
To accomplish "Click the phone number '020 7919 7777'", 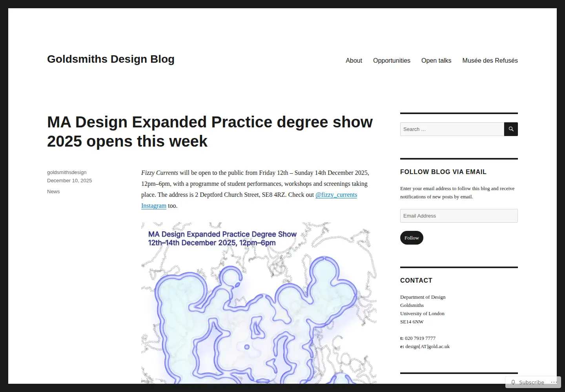I will click(420, 338).
